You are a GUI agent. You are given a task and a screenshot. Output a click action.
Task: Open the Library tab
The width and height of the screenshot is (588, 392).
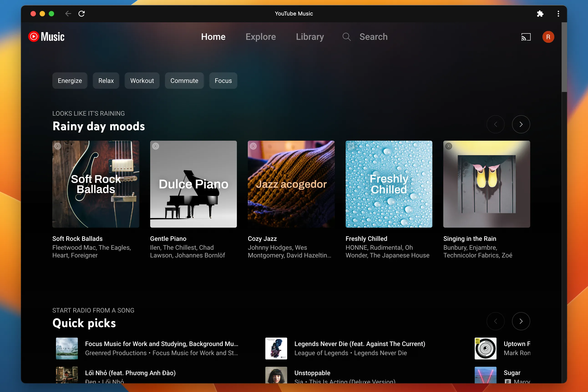pos(310,37)
